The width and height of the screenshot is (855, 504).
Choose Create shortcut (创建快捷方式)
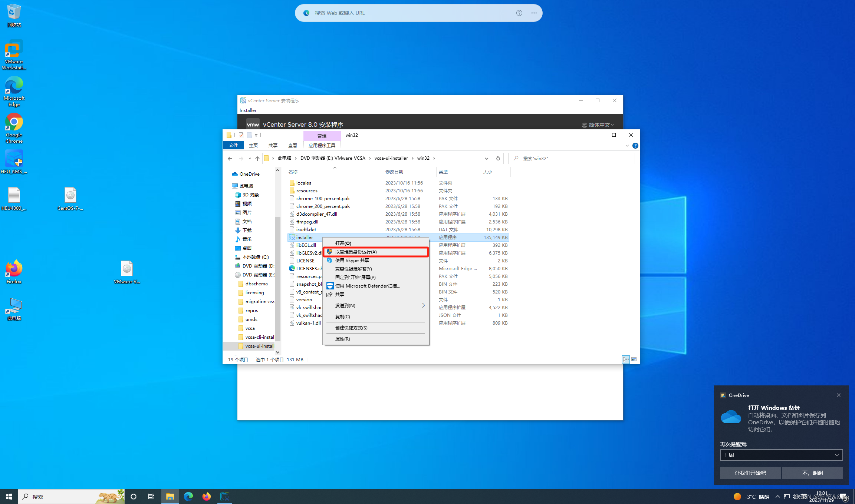(x=376, y=328)
